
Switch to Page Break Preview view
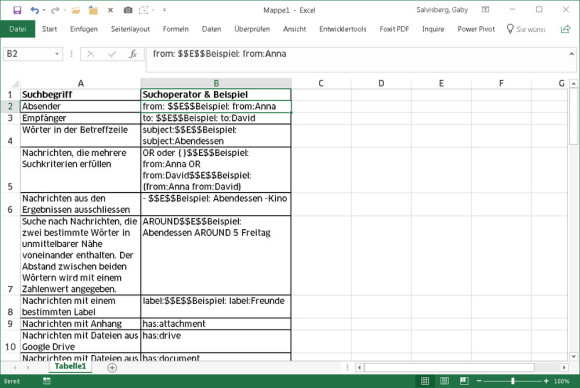point(464,381)
